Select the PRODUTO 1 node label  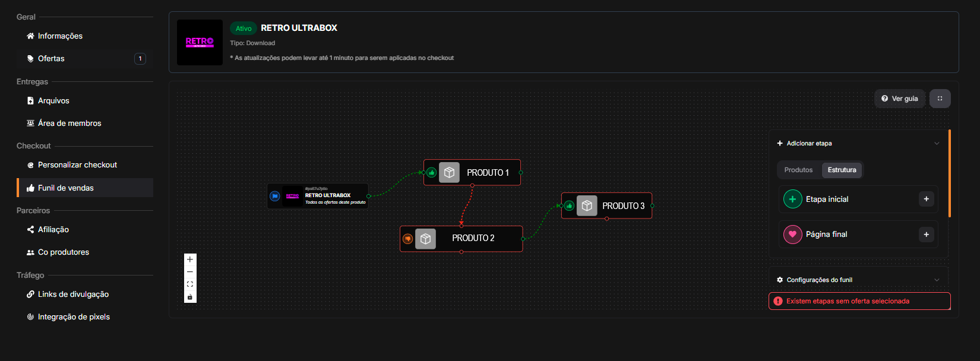click(488, 173)
